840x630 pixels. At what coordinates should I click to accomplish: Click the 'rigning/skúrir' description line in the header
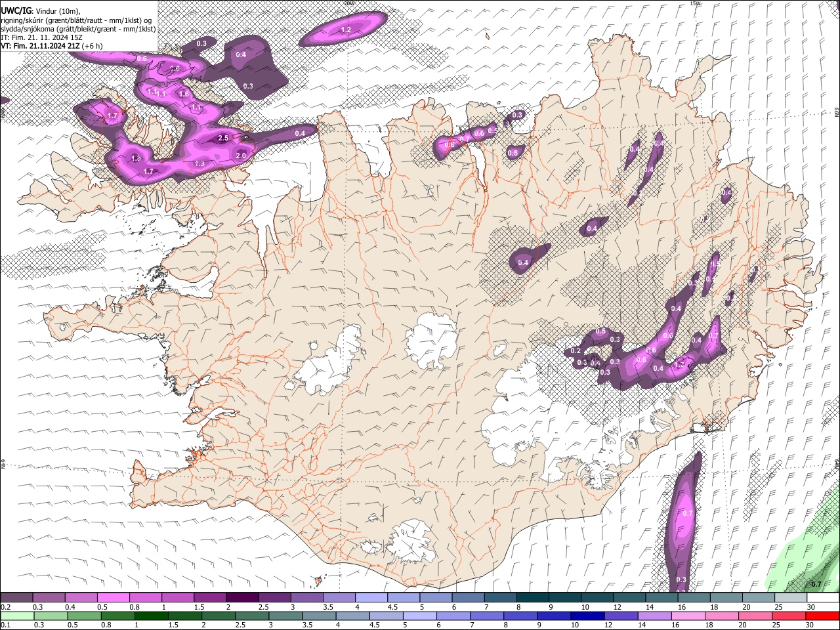coord(76,20)
